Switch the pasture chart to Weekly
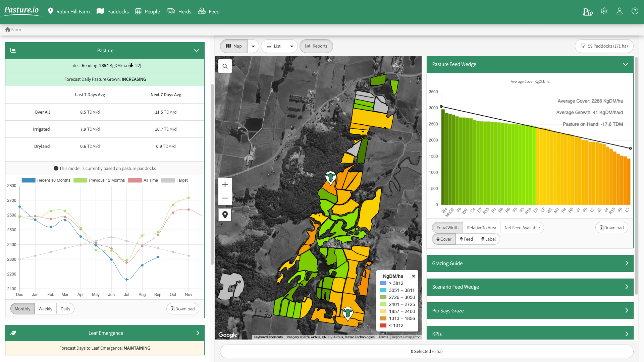Image resolution: width=644 pixels, height=362 pixels. 45,309
